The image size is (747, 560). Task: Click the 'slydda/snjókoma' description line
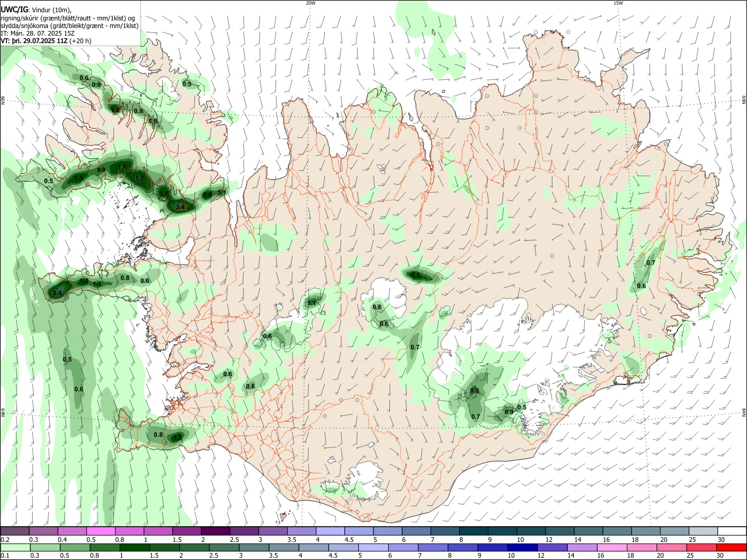coord(69,26)
